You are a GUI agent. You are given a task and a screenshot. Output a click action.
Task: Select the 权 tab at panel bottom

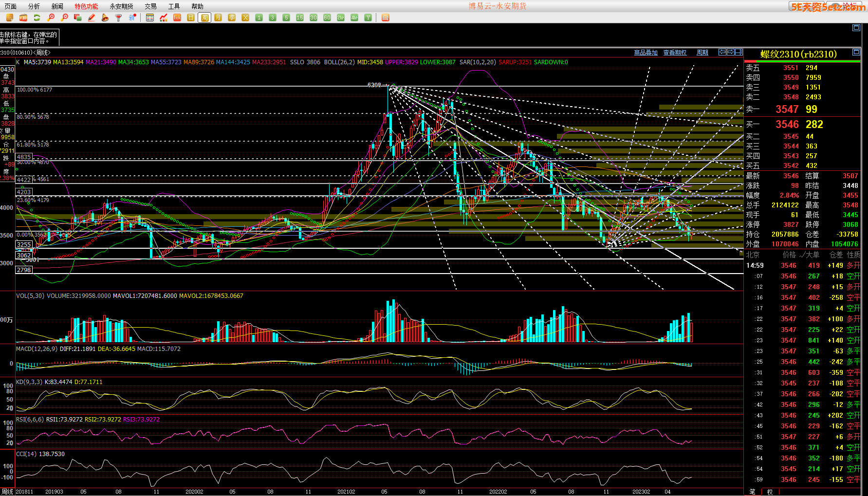point(770,492)
